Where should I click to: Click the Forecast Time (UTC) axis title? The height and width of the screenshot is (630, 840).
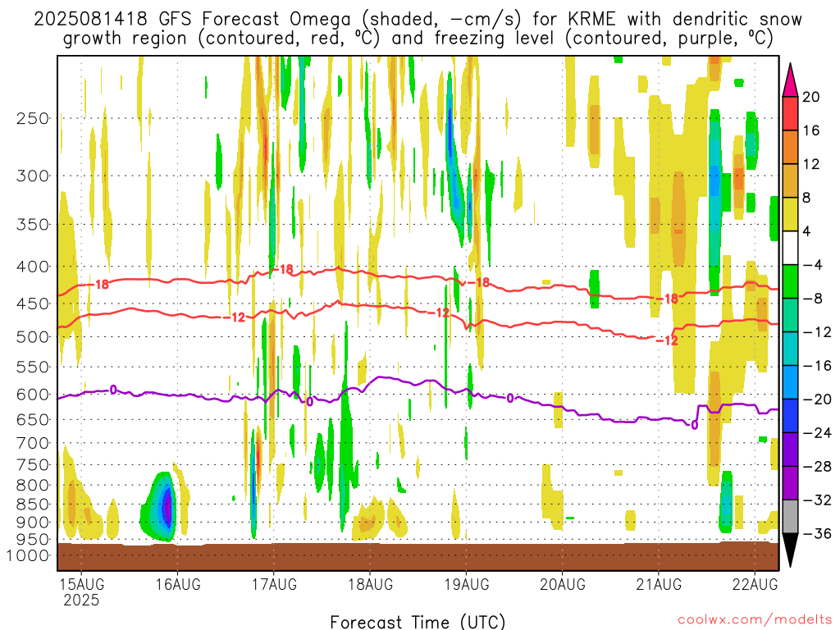[418, 622]
